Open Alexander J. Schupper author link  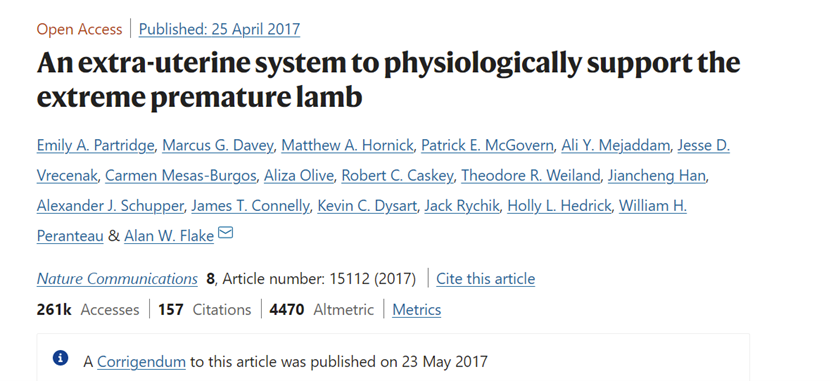(110, 206)
